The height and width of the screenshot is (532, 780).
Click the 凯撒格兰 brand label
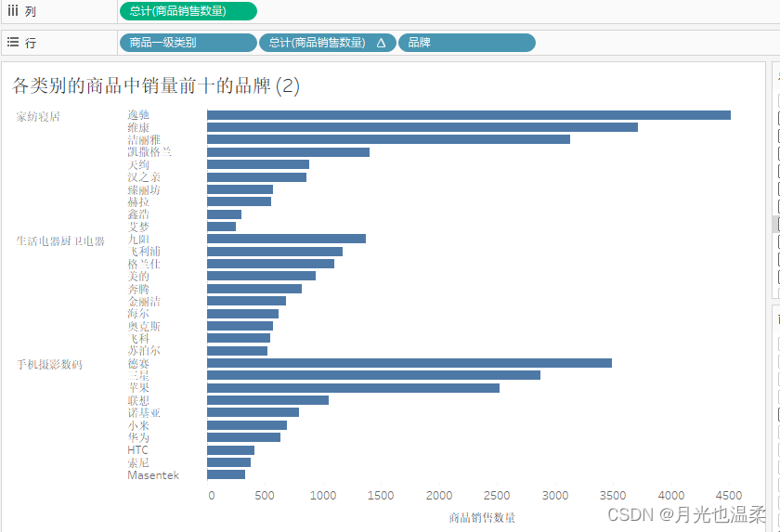point(149,152)
